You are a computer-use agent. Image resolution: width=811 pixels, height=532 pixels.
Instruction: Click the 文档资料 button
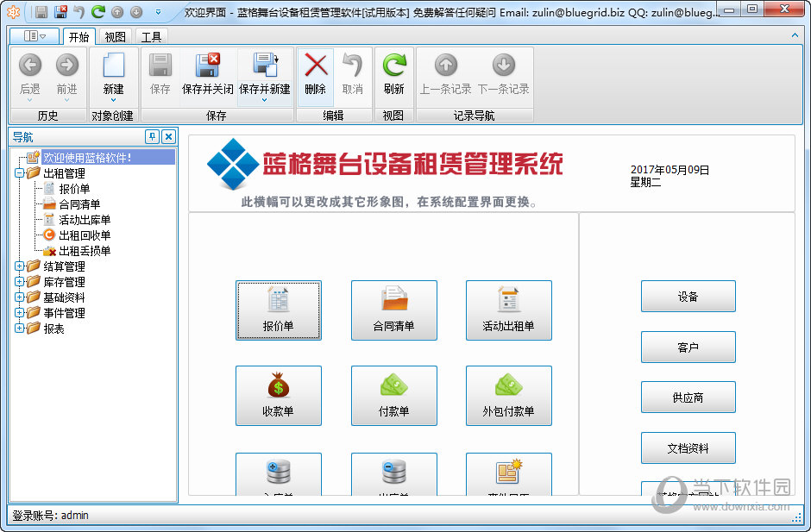click(688, 448)
